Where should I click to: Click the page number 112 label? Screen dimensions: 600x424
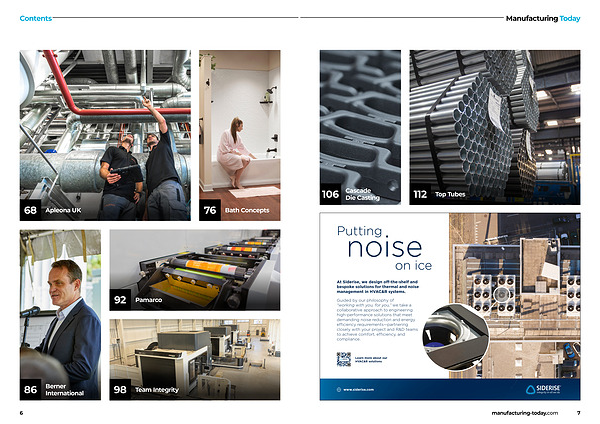(x=420, y=194)
